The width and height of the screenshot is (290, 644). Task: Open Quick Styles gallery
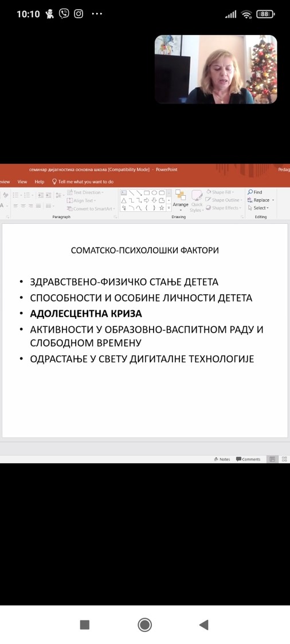tap(197, 200)
